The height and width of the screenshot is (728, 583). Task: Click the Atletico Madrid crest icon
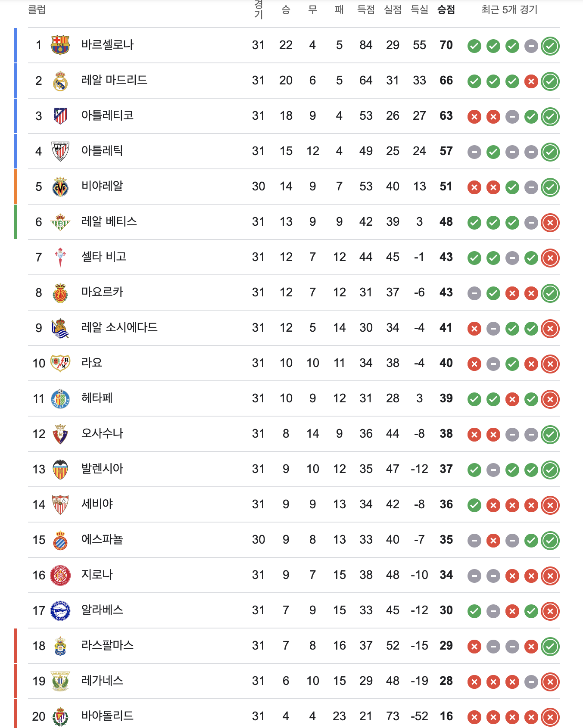tap(60, 116)
